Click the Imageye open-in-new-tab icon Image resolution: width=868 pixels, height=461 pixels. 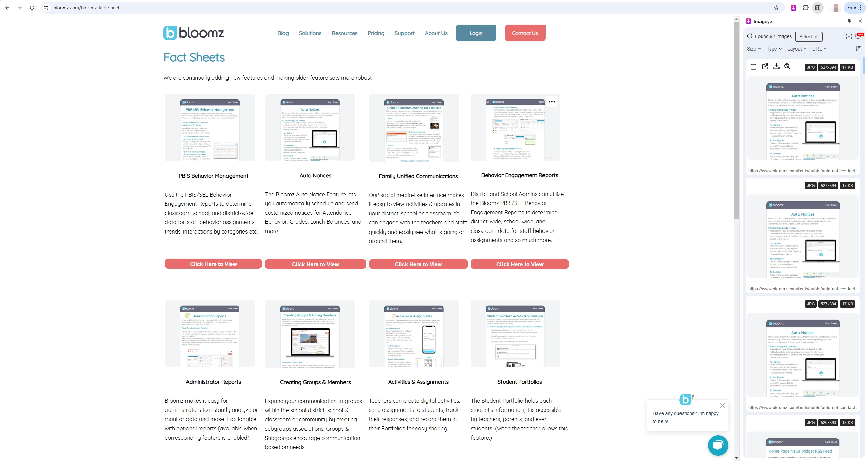pos(765,66)
